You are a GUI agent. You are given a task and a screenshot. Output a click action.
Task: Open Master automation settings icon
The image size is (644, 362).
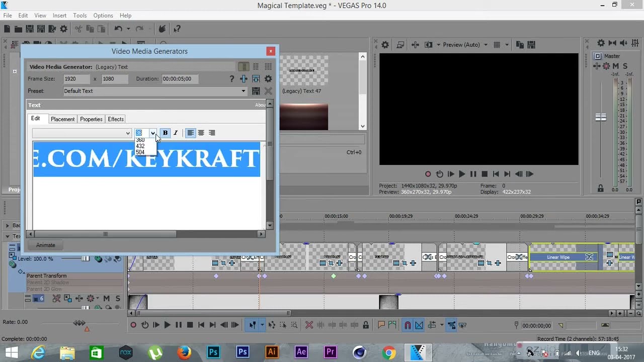click(x=606, y=66)
